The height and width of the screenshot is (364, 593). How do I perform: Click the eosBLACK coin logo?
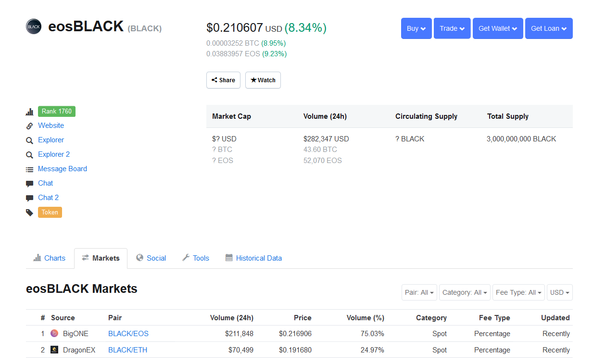point(34,26)
